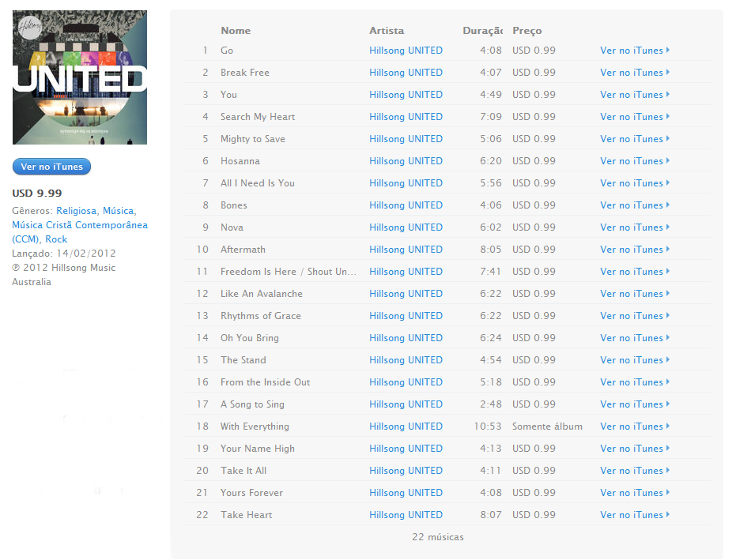The image size is (736, 560).
Task: Click the 22 músicas footer text
Action: [x=438, y=536]
